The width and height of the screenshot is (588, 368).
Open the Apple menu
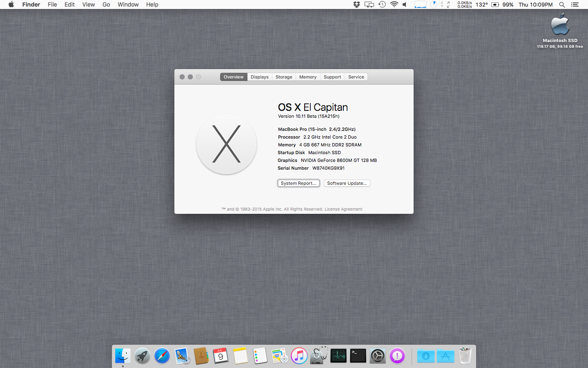11,4
